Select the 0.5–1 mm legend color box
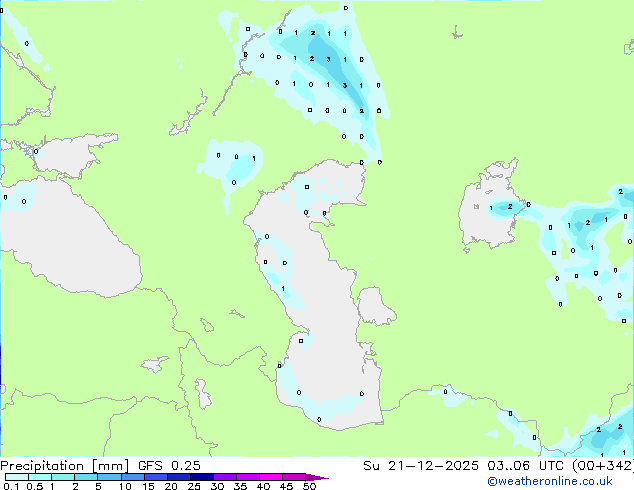Viewport: 634px width, 490px height. point(40,477)
